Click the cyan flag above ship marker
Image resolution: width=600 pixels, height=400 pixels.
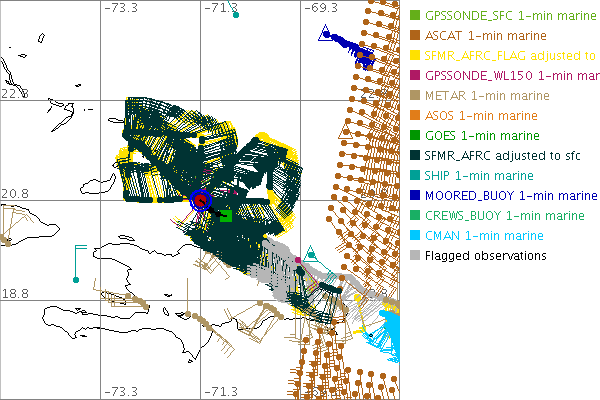[81, 248]
